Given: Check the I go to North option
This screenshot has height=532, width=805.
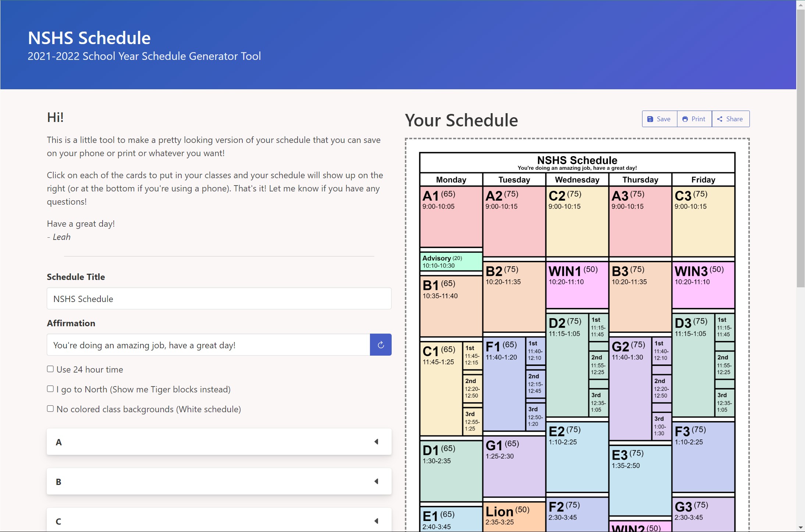Looking at the screenshot, I should (50, 389).
